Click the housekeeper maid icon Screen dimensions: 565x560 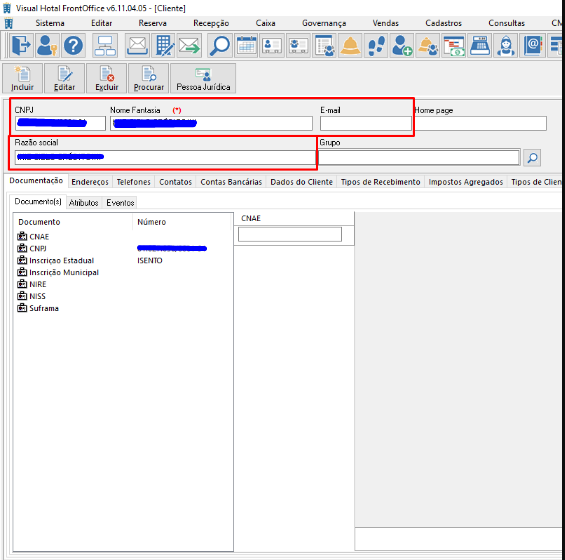point(506,45)
